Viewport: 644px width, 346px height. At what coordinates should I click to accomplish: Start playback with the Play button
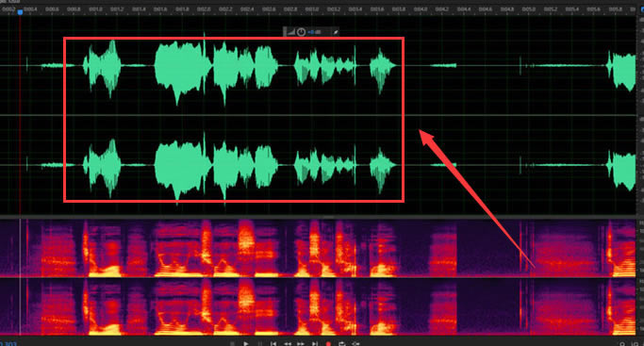(246, 343)
